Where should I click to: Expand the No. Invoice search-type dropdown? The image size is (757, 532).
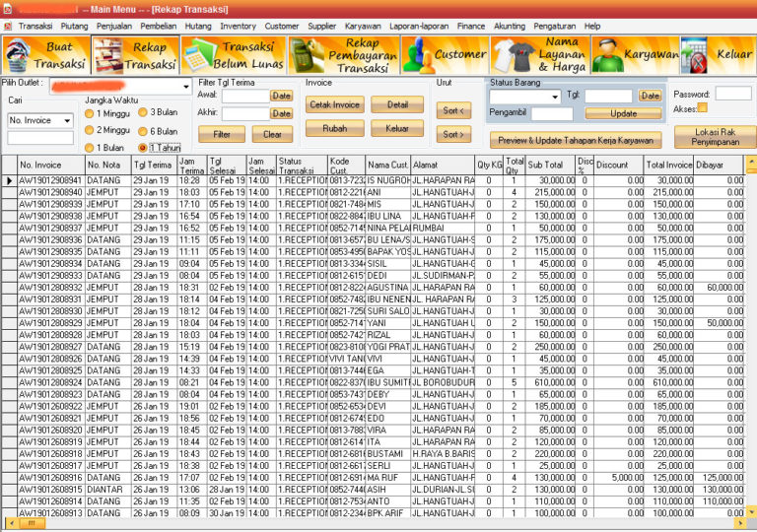coord(68,120)
